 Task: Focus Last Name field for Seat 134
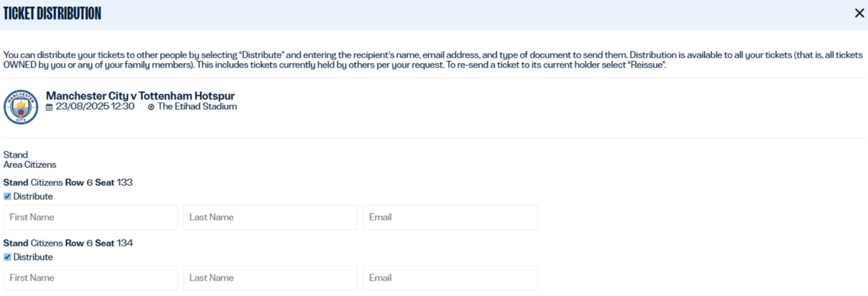click(x=270, y=278)
